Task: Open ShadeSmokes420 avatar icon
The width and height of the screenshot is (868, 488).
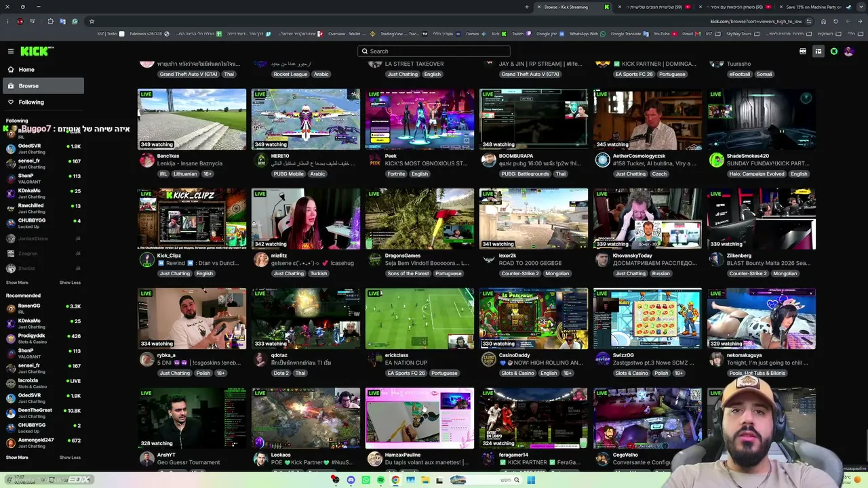Action: [717, 160]
